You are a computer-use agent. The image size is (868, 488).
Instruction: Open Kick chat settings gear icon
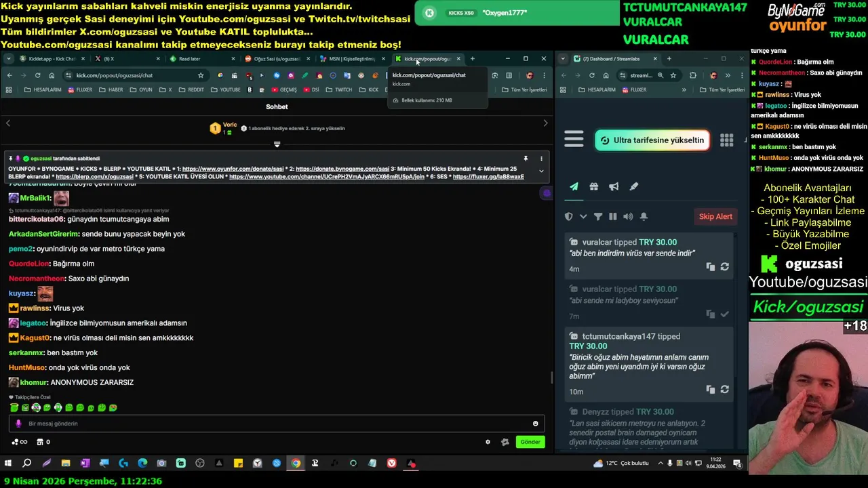click(488, 442)
